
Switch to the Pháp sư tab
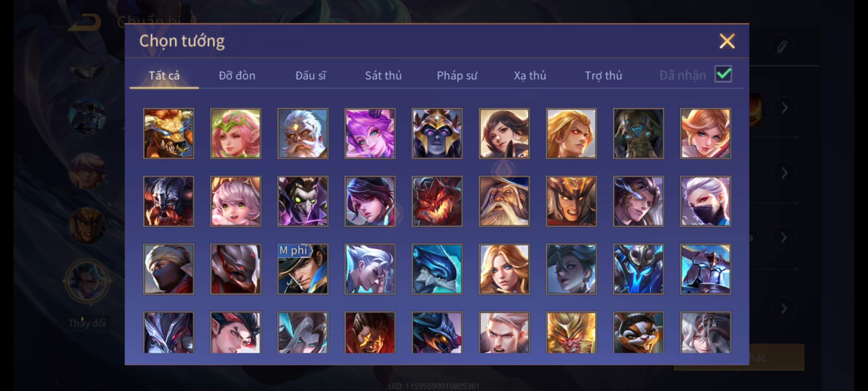[x=457, y=75]
